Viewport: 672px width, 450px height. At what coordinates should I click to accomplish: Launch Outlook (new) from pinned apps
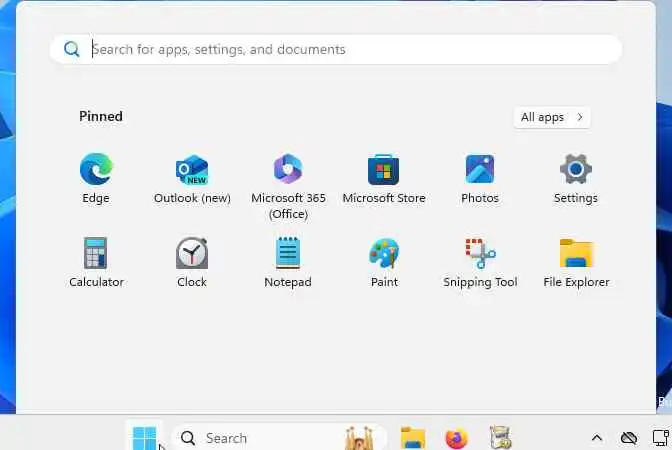click(x=192, y=179)
